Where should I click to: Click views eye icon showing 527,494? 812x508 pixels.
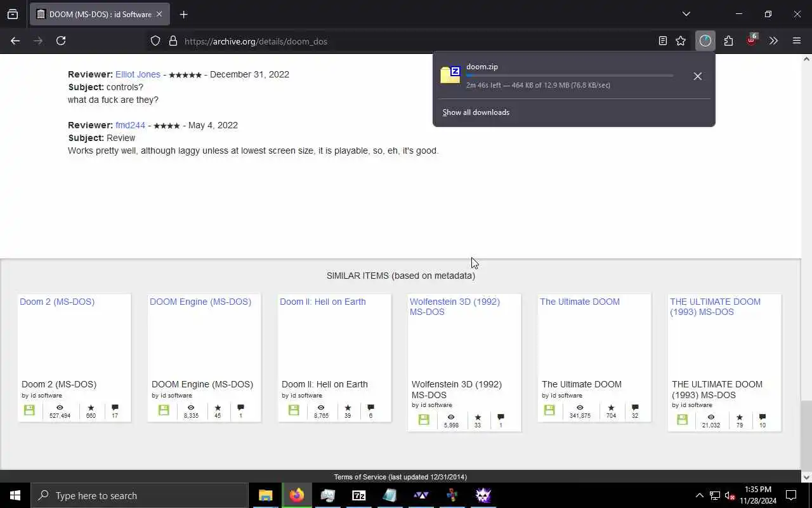tap(60, 408)
